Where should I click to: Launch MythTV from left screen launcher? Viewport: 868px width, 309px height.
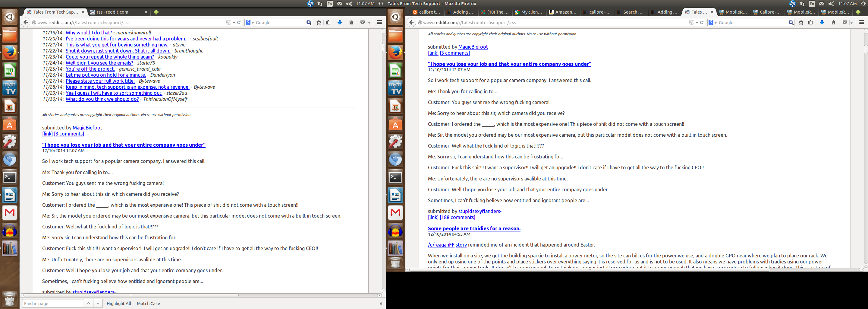point(9,88)
